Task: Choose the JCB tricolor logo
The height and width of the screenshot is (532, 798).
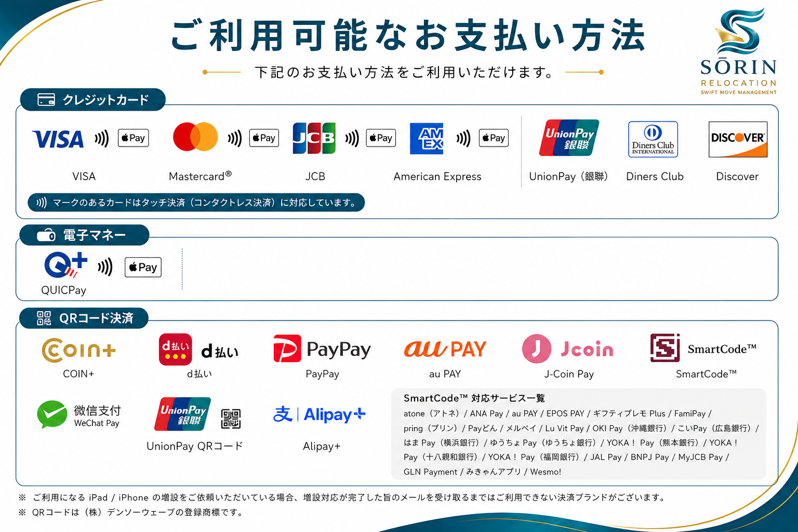Action: pyautogui.click(x=314, y=138)
